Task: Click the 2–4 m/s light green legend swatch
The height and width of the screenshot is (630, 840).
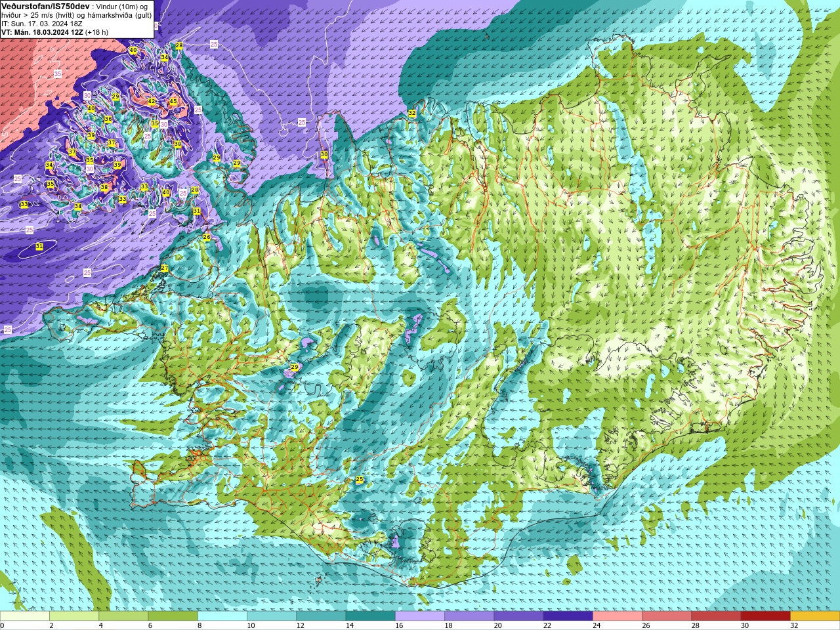Action: 74,616
